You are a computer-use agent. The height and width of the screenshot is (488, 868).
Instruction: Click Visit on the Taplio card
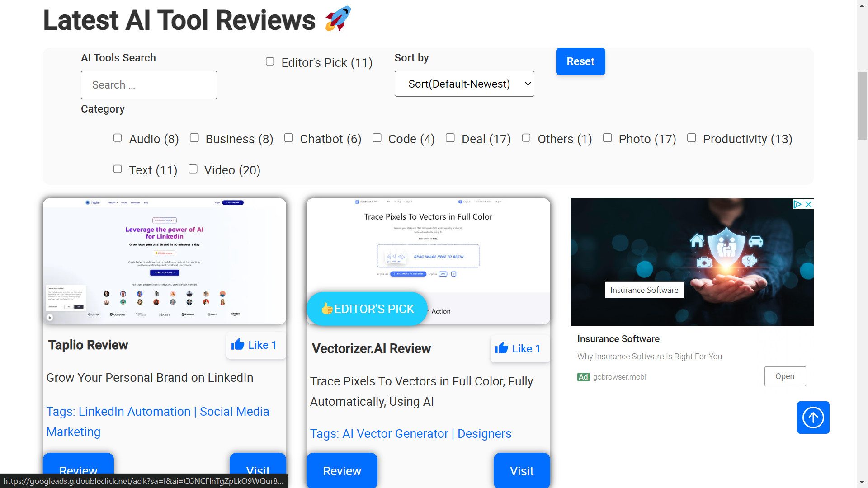tap(258, 464)
